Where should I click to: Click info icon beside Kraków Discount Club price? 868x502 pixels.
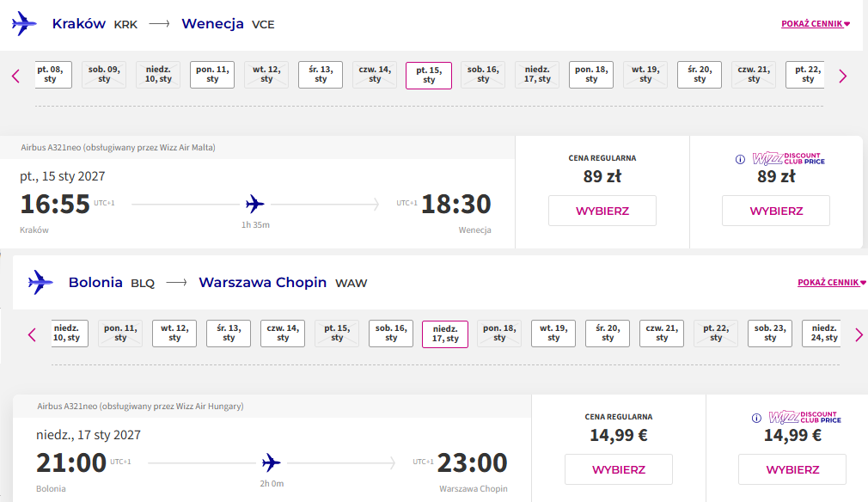tap(740, 159)
